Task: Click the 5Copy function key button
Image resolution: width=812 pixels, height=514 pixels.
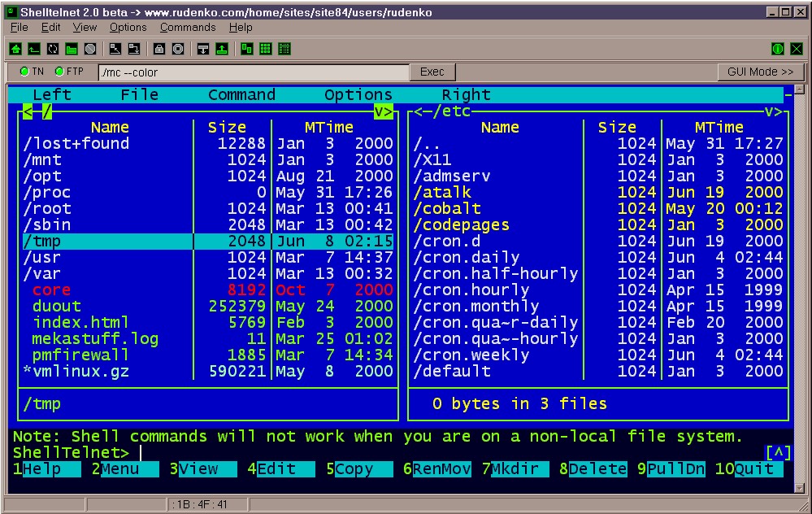Action: (x=359, y=469)
